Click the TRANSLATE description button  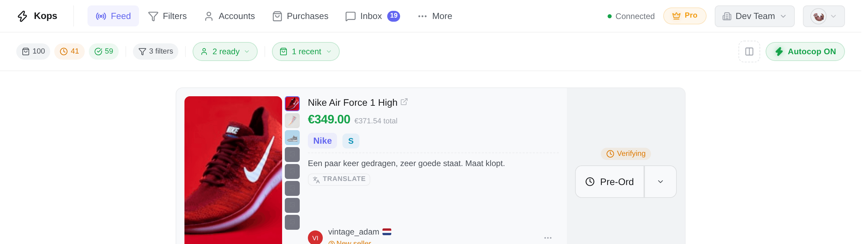339,179
